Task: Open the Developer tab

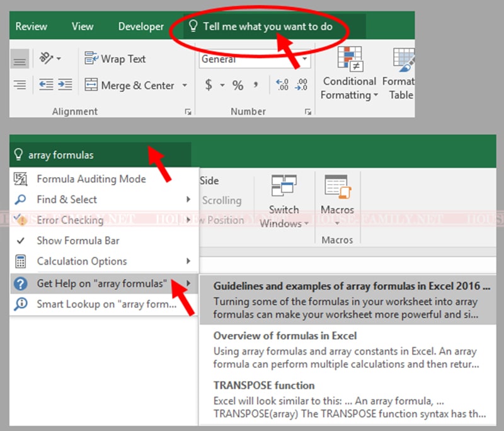Action: (140, 26)
